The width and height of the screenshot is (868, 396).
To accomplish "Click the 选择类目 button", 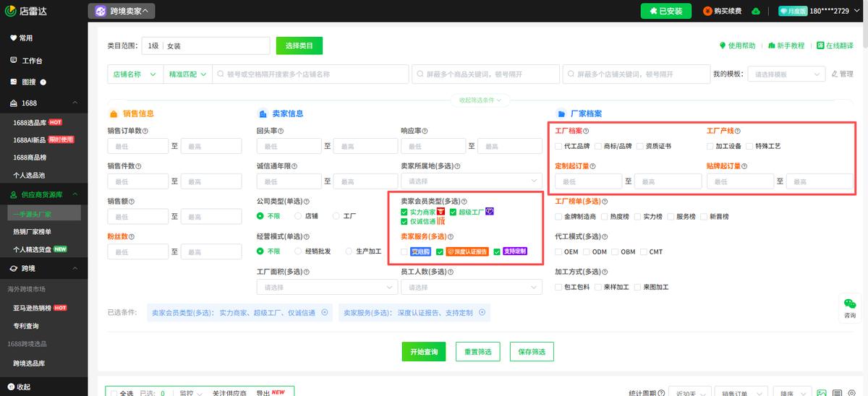I will 299,46.
